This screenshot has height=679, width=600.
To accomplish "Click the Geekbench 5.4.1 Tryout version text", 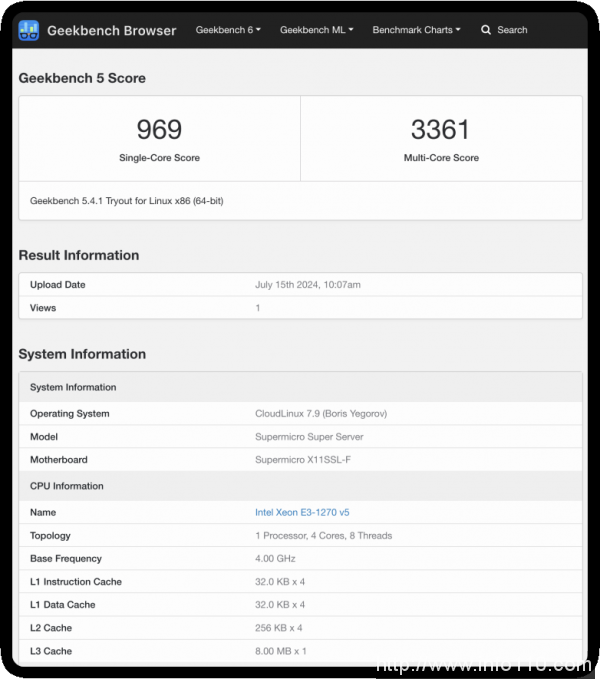I will pos(127,201).
